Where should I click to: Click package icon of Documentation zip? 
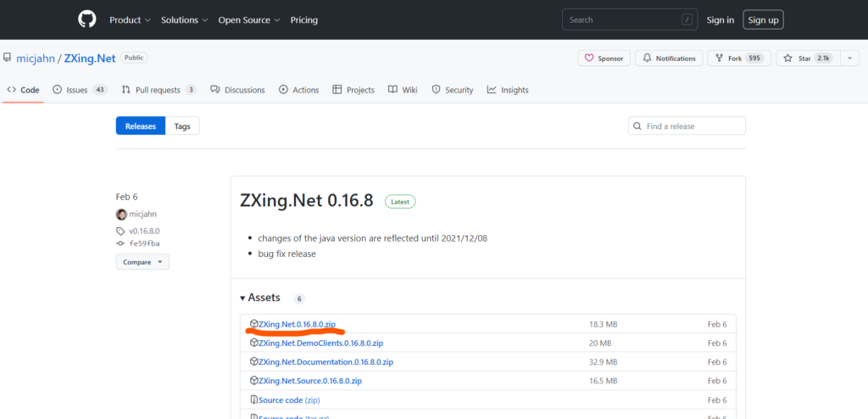[253, 361]
